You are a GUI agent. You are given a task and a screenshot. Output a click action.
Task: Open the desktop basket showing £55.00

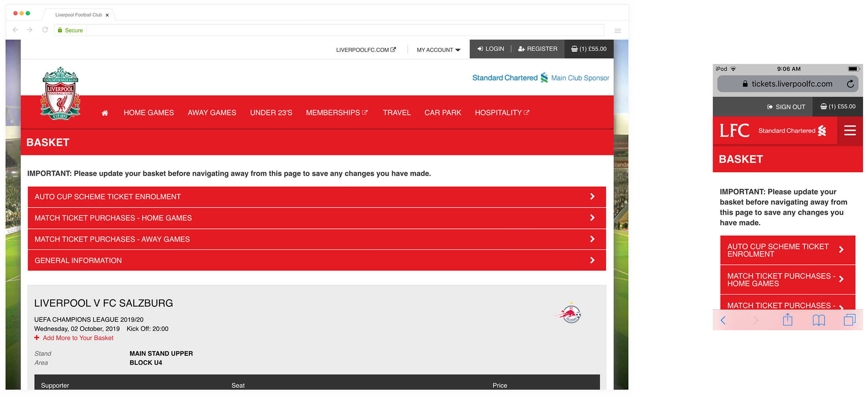(x=589, y=49)
